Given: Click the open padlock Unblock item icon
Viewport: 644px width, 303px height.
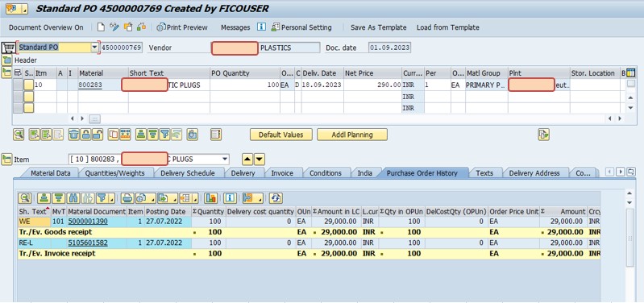Looking at the screenshot, I should click(x=97, y=135).
